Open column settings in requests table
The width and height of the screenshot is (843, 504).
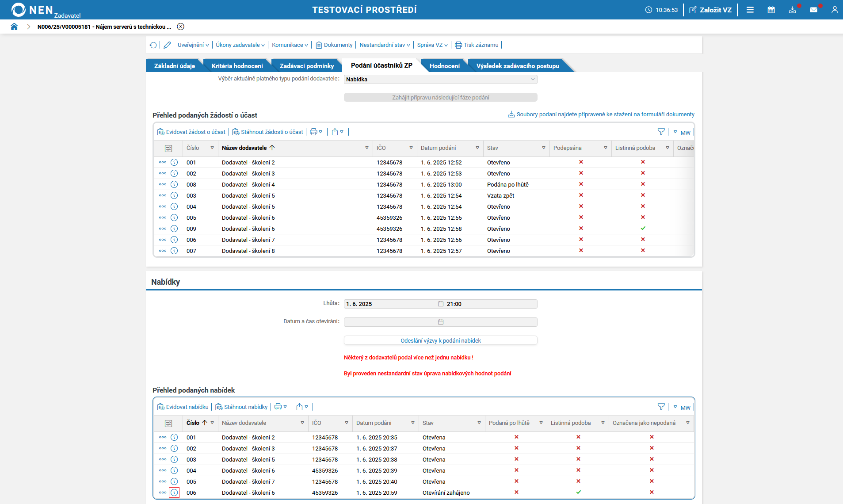(168, 149)
